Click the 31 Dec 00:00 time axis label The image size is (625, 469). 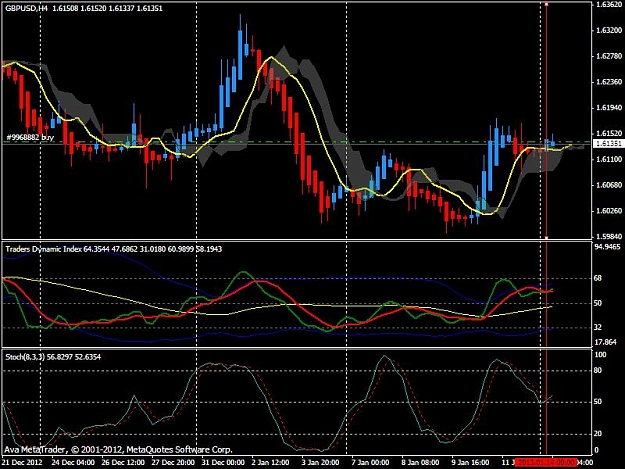pos(223,463)
